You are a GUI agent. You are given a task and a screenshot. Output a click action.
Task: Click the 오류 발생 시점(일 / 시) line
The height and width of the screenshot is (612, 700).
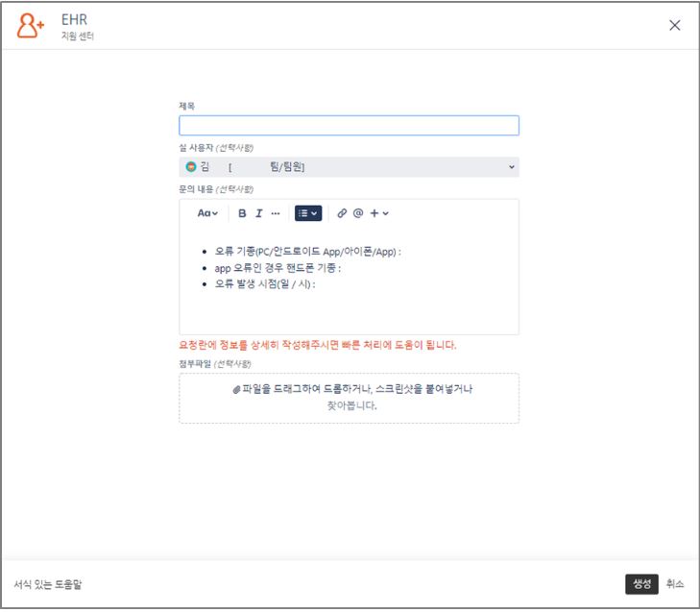(x=265, y=284)
